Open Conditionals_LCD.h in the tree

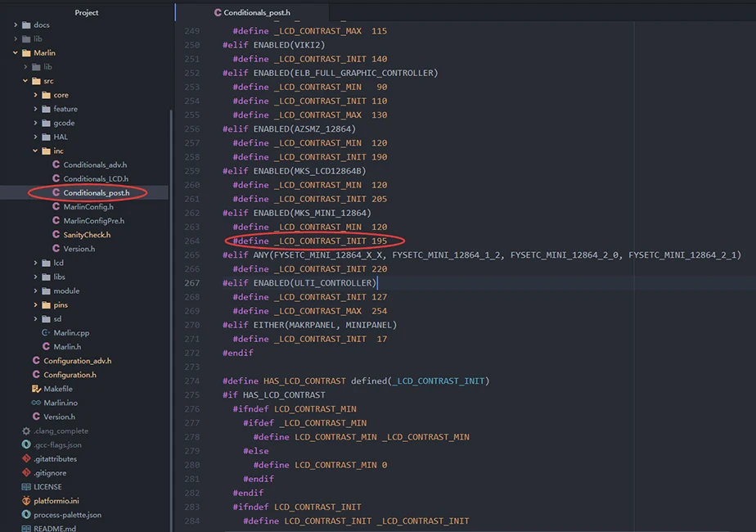pos(96,178)
